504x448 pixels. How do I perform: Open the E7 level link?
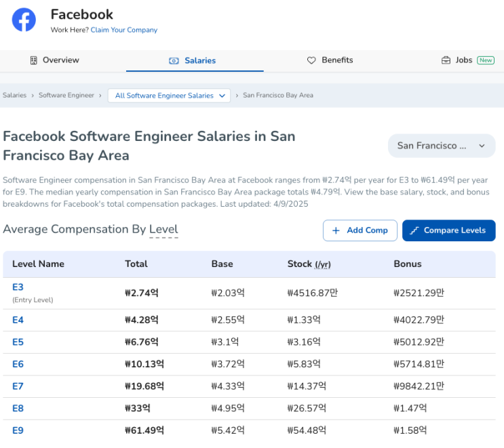tap(18, 386)
